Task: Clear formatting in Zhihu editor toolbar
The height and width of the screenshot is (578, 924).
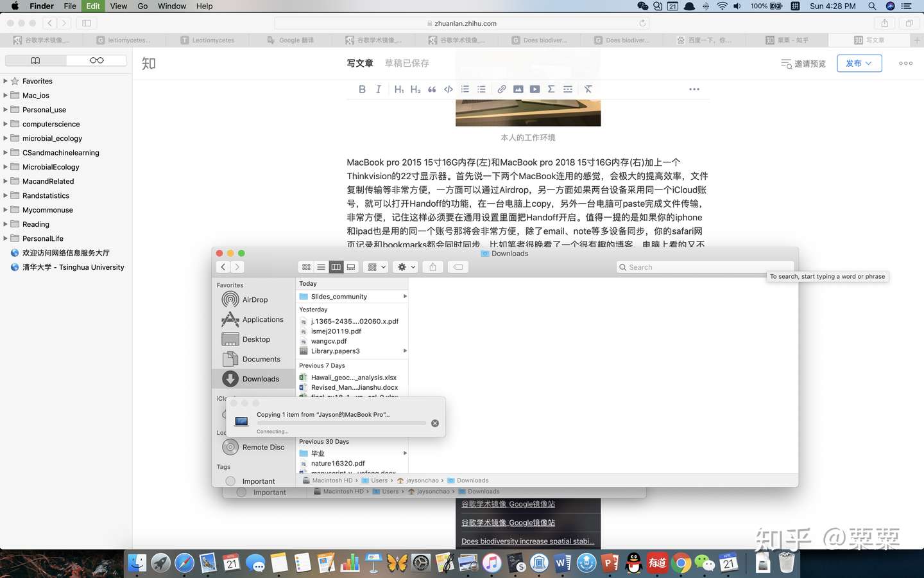Action: 588,89
